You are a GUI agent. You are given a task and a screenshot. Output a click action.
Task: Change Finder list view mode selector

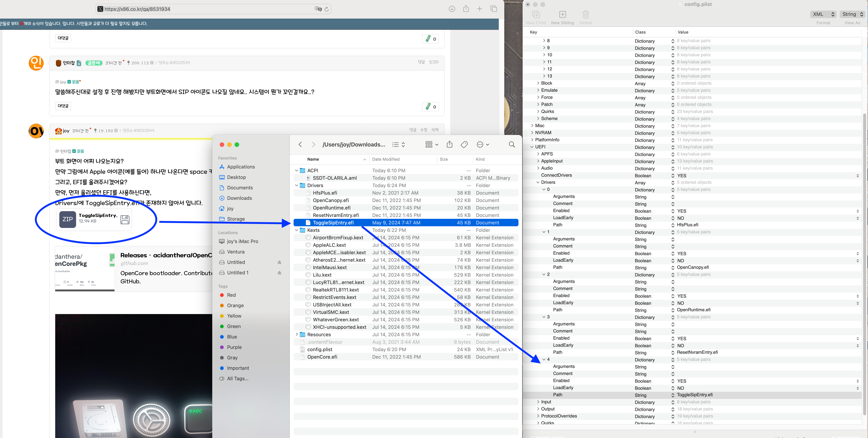pos(399,144)
